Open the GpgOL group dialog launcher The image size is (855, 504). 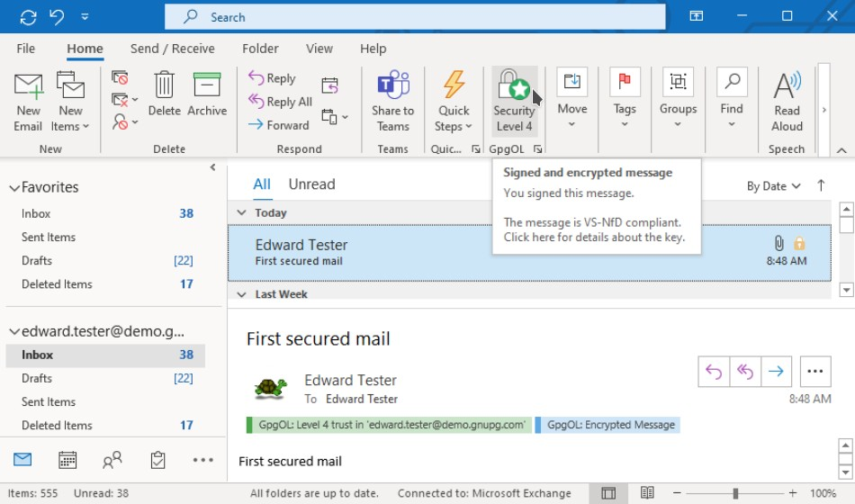(537, 148)
